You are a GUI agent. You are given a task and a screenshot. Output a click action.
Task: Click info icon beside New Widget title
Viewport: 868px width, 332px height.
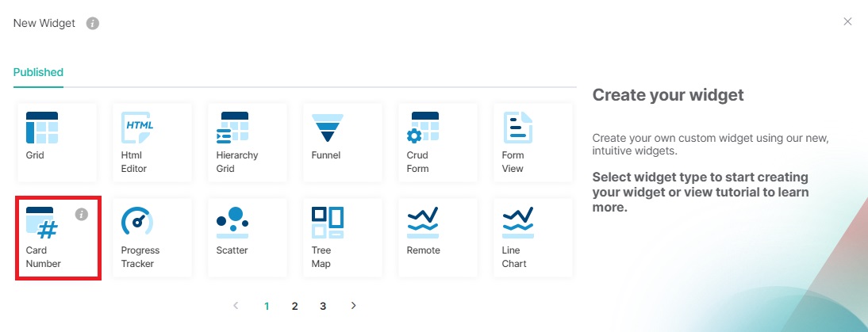click(92, 24)
